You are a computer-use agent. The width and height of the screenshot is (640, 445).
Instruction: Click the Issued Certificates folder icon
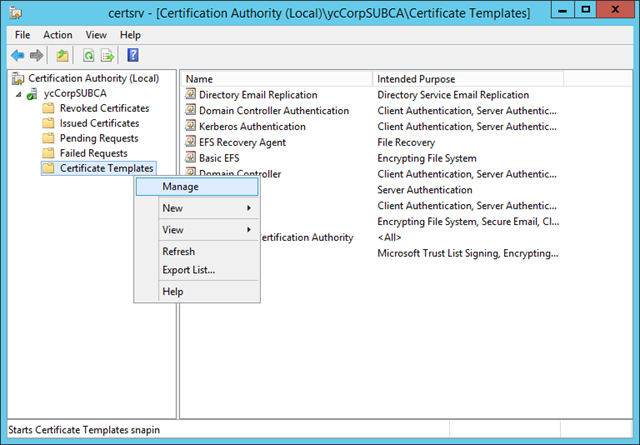coord(48,123)
